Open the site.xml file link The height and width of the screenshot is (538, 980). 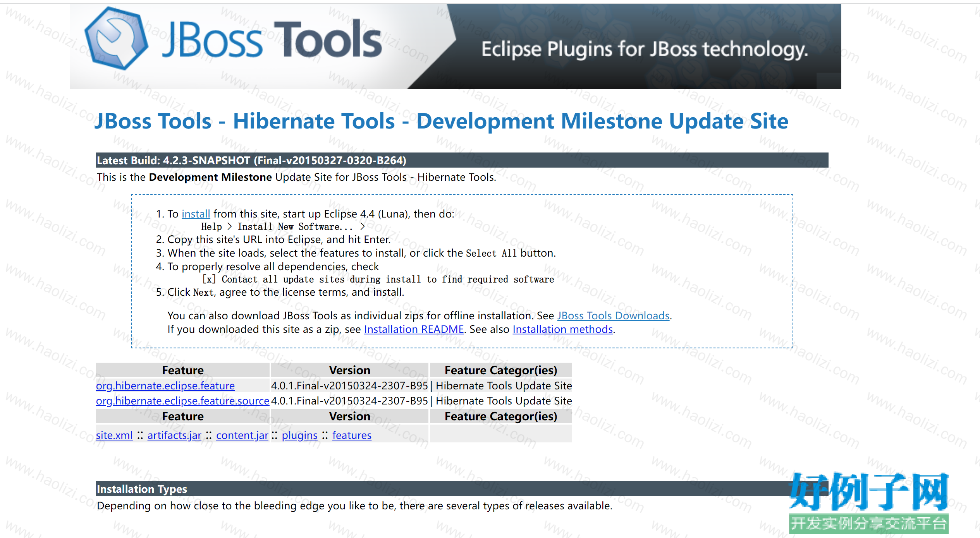tap(114, 435)
